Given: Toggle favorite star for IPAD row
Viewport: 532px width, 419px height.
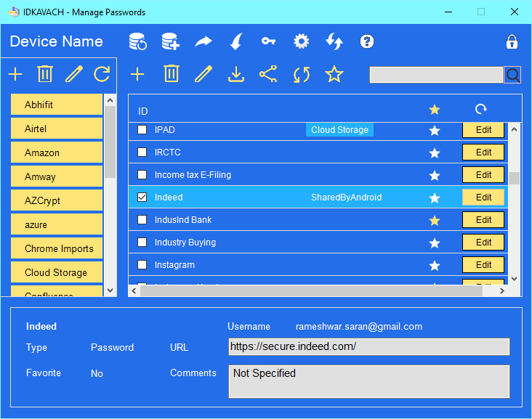Looking at the screenshot, I should click(x=435, y=131).
